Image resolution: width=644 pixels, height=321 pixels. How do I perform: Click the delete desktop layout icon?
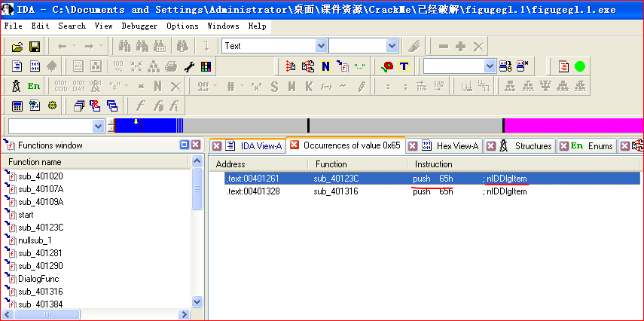coord(523,66)
